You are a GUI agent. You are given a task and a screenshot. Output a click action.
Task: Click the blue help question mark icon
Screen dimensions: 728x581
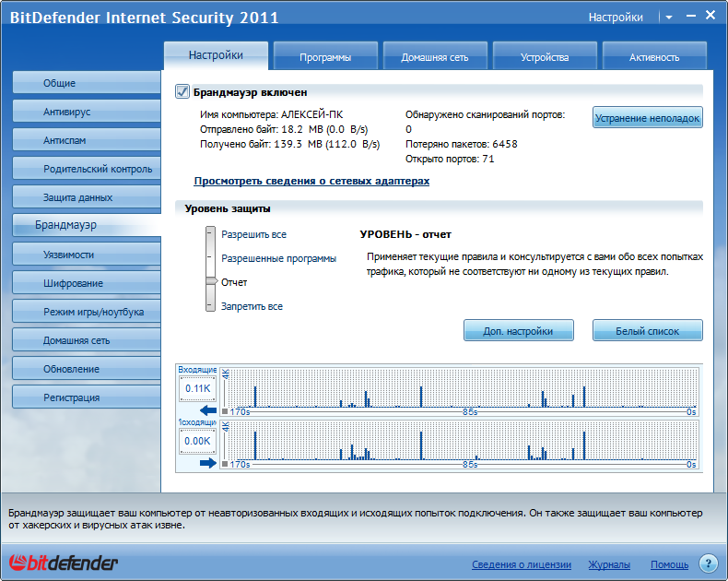click(708, 563)
